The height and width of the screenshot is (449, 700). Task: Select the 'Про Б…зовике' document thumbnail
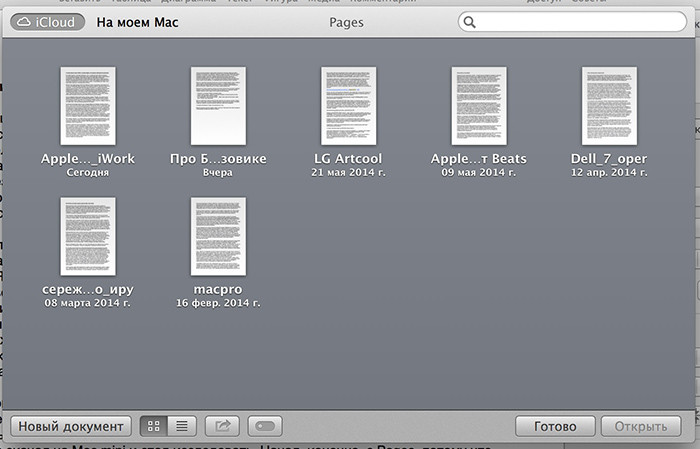(218, 107)
